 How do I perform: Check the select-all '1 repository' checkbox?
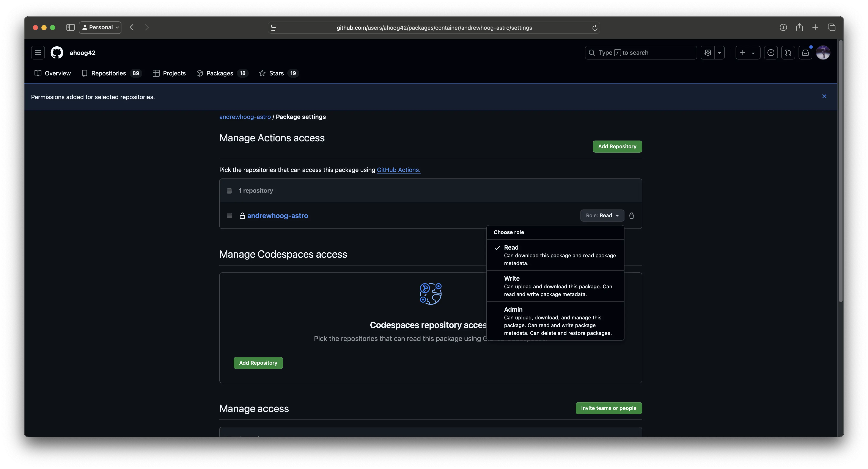point(230,191)
